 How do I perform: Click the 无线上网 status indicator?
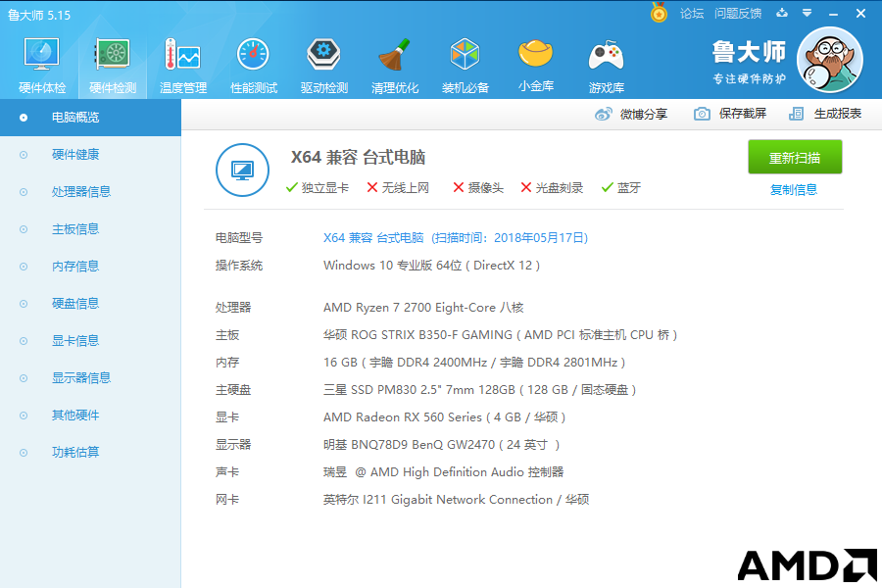tap(398, 188)
